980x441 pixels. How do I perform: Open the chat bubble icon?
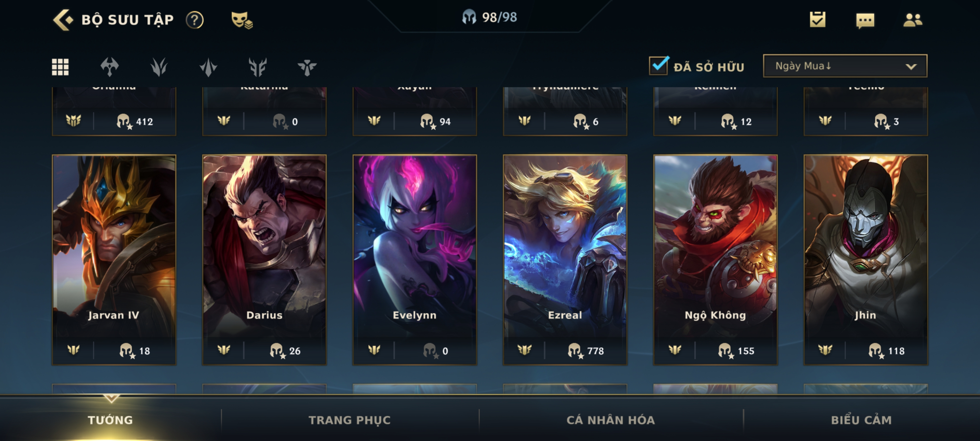tap(865, 21)
